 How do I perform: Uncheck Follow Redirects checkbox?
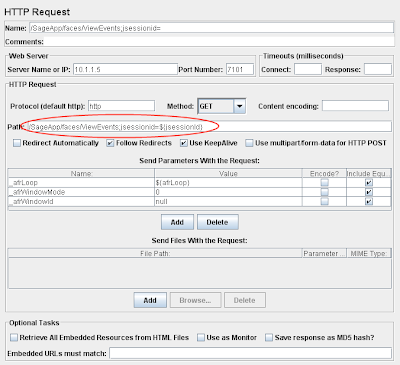[110, 143]
